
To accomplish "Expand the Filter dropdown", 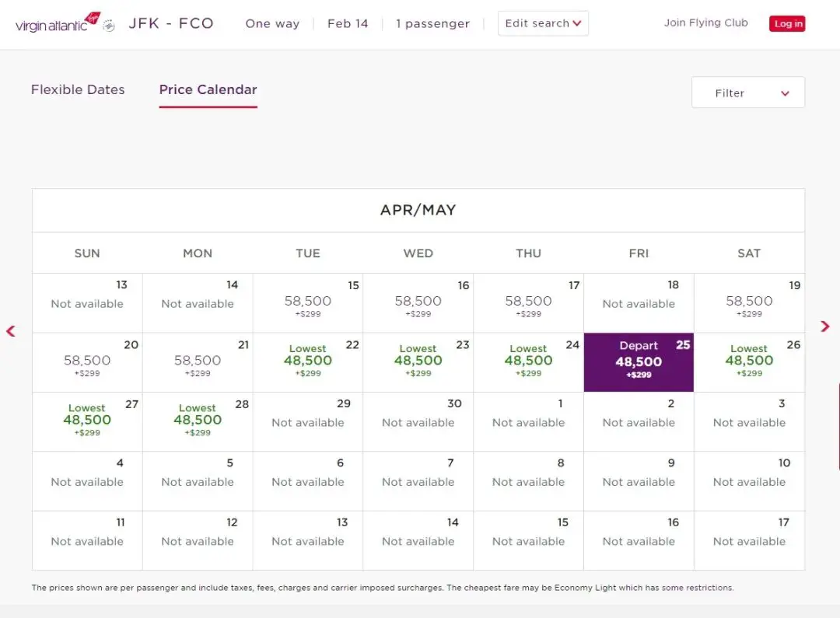I will click(747, 93).
